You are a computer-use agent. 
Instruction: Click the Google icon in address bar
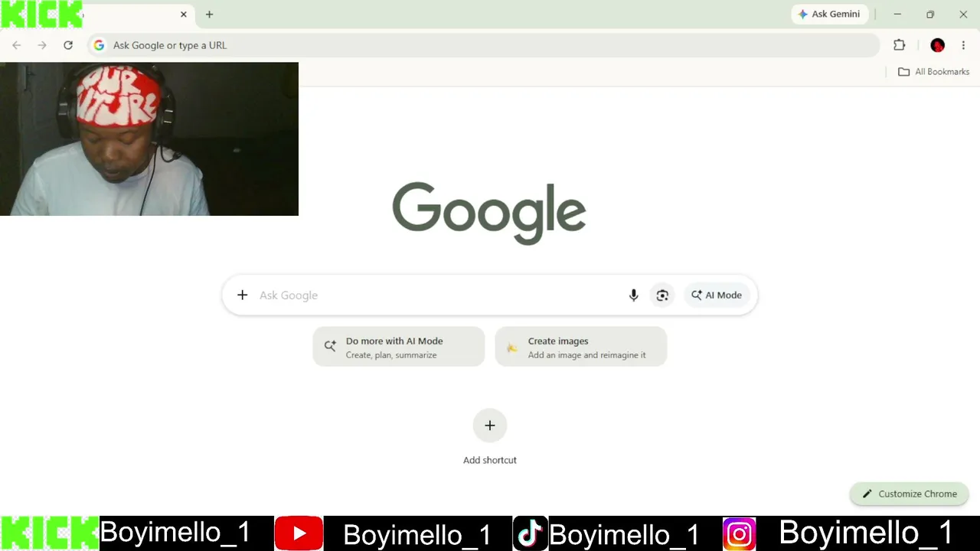99,45
